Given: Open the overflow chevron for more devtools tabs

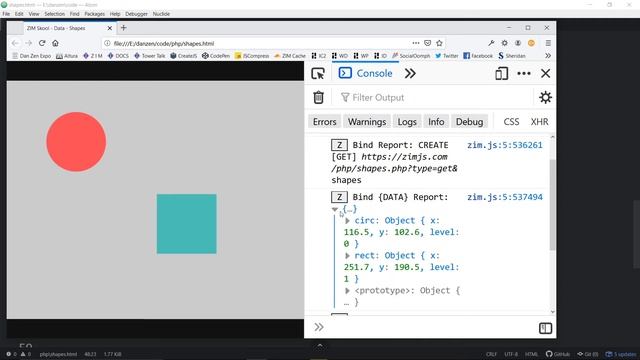Looking at the screenshot, I should click(x=410, y=73).
